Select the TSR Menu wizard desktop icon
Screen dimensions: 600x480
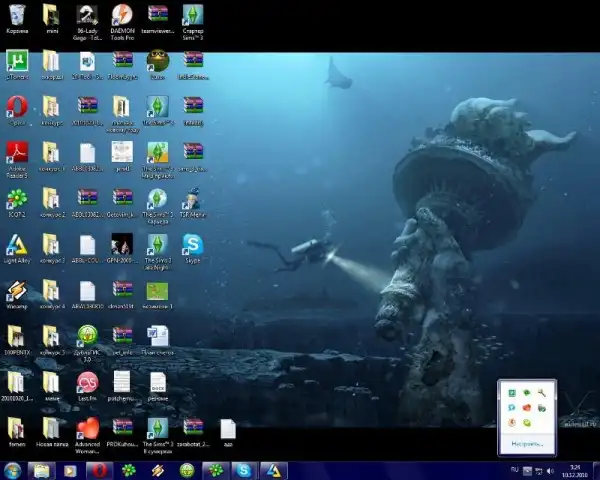pyautogui.click(x=192, y=199)
